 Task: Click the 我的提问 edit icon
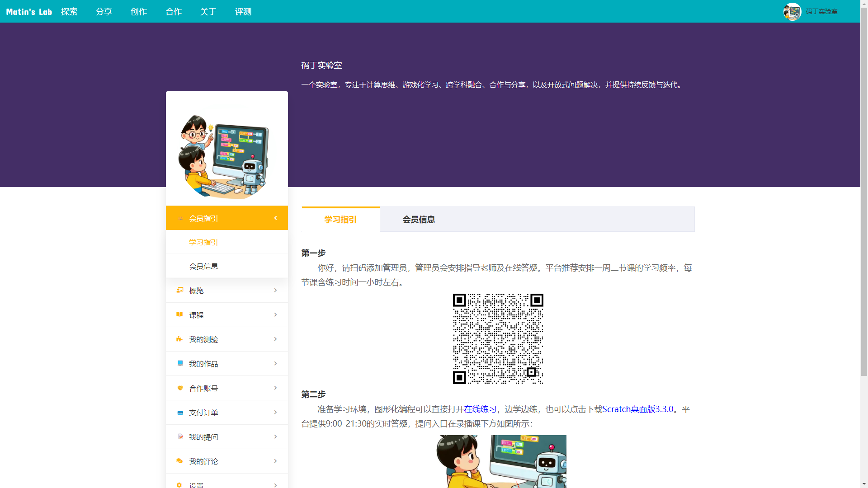pos(180,436)
